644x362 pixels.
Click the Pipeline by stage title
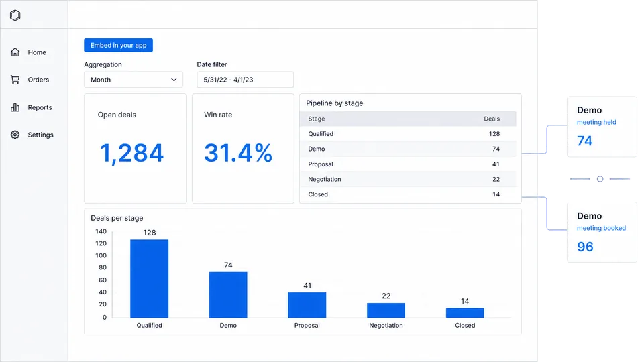334,103
